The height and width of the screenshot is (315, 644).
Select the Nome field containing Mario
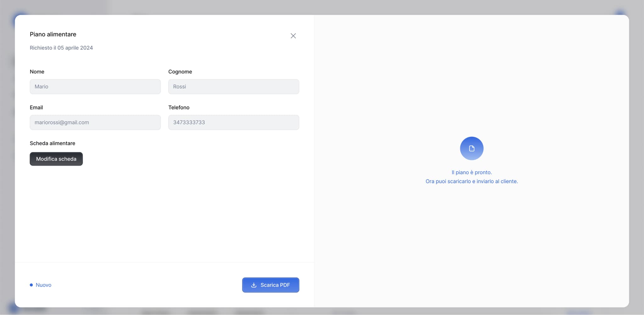click(x=95, y=87)
